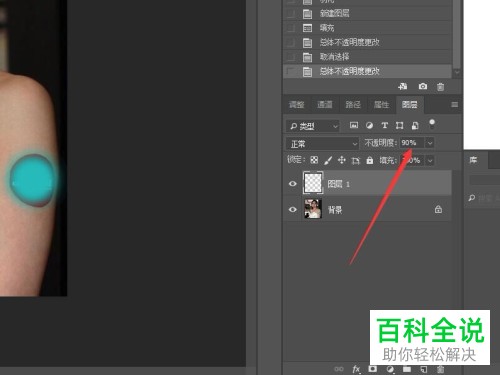This screenshot has width=500, height=375.
Task: Select layer name 图层 1
Action: 339,184
